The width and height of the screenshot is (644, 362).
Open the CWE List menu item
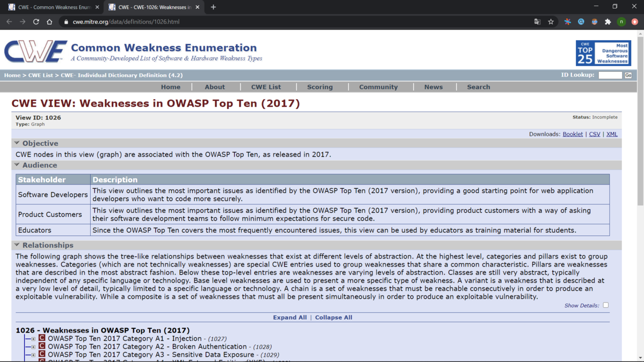[266, 87]
